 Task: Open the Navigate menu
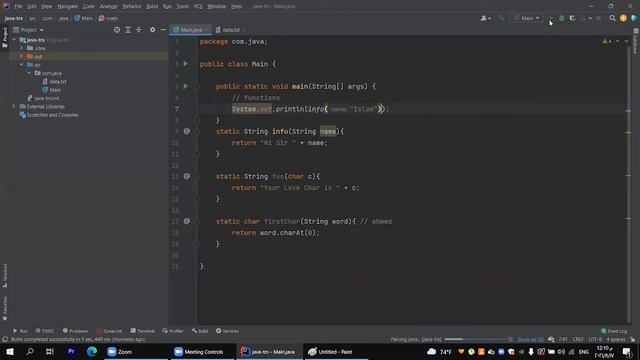tap(67, 6)
